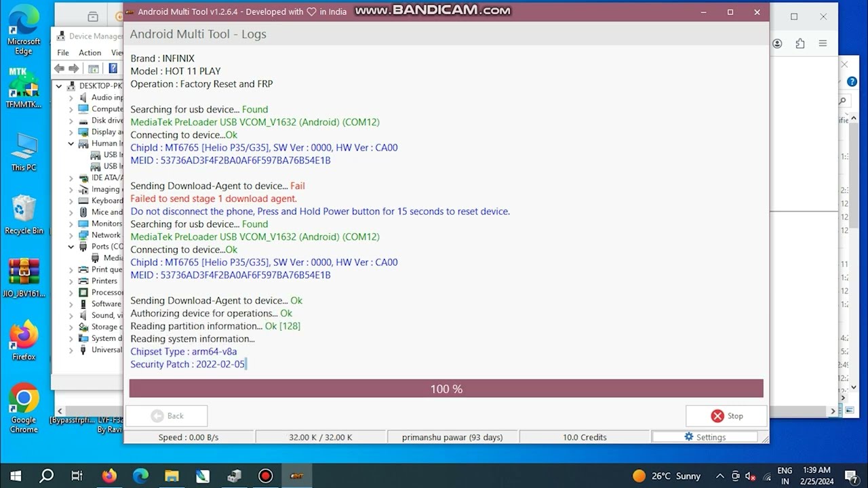Open ENG IN language indicator
Viewport: 868px width, 488px height.
coord(785,476)
